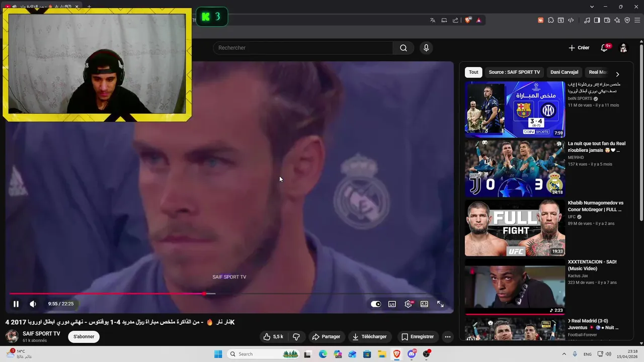This screenshot has width=644, height=362.
Task: Open the Barcelona vs Inter 3-4 thumbnail
Action: click(x=515, y=109)
